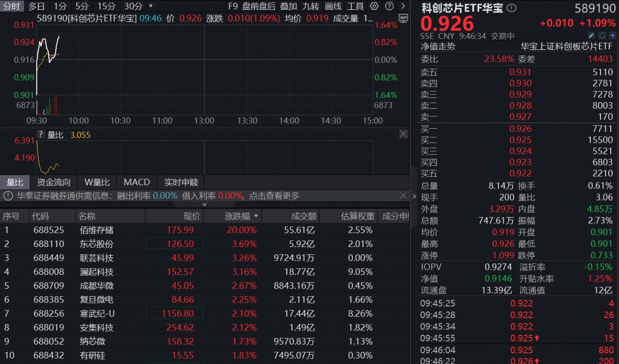This screenshot has width=619, height=364.
Task: Open the settings gear icon in the toolbar
Action: (x=374, y=6)
